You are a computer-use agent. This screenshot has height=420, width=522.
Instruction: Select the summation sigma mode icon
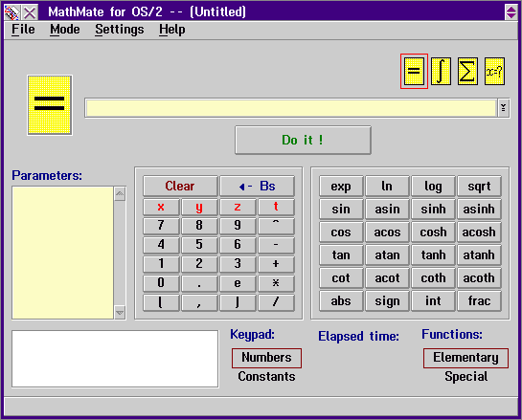pos(467,71)
